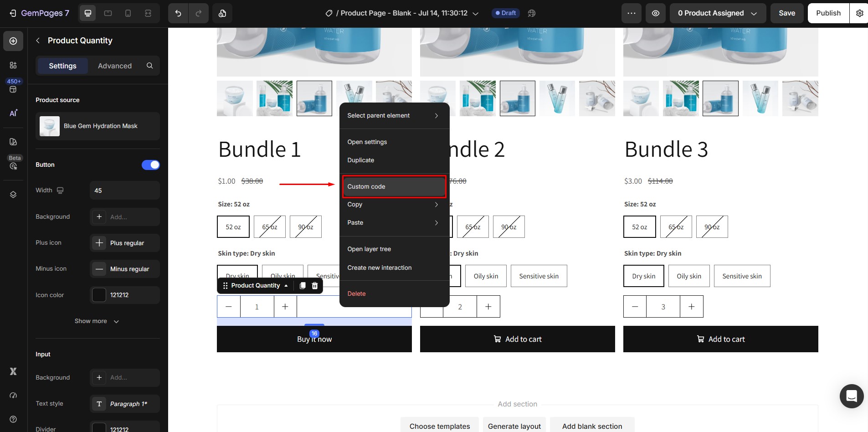This screenshot has width=868, height=432.
Task: Delete Product Quantity via trash icon
Action: [314, 286]
